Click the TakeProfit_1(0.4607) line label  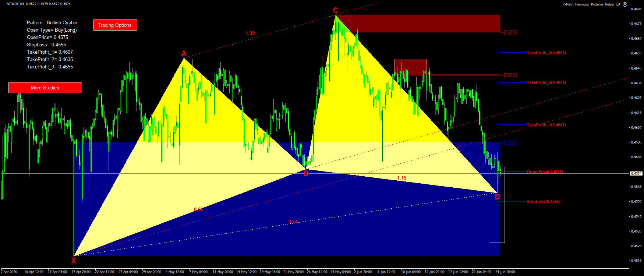pyautogui.click(x=546, y=125)
